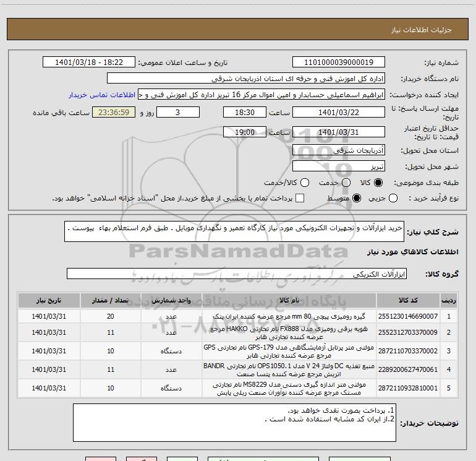Click quantity 20 in row 1
Screen dimensions: 476x461
point(111,316)
